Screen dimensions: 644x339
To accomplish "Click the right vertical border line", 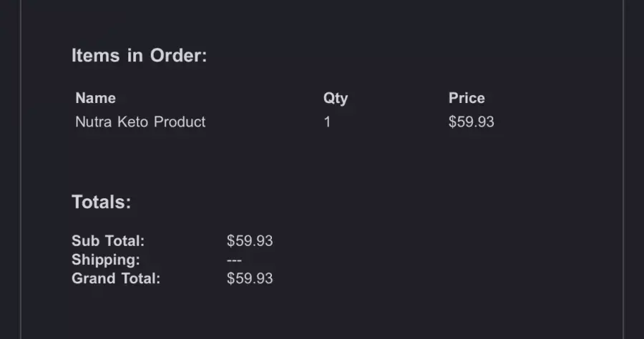I will coord(623,169).
